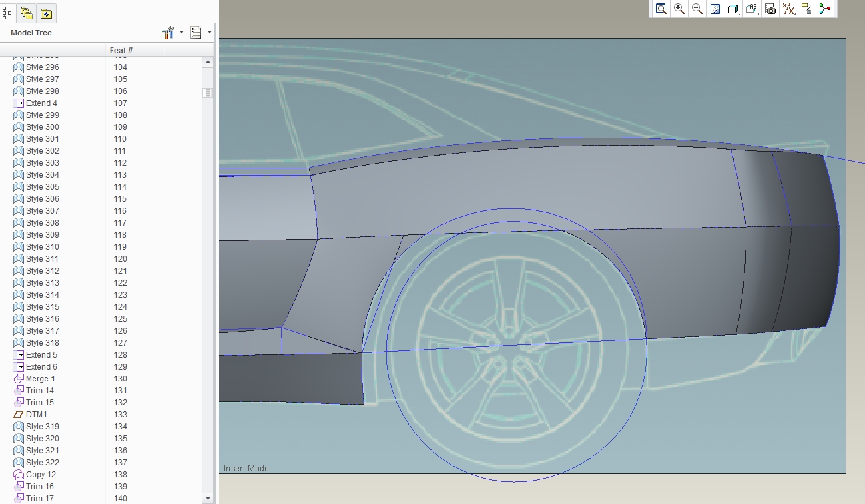This screenshot has width=865, height=504.
Task: Select Style 311 feature
Action: click(x=43, y=259)
